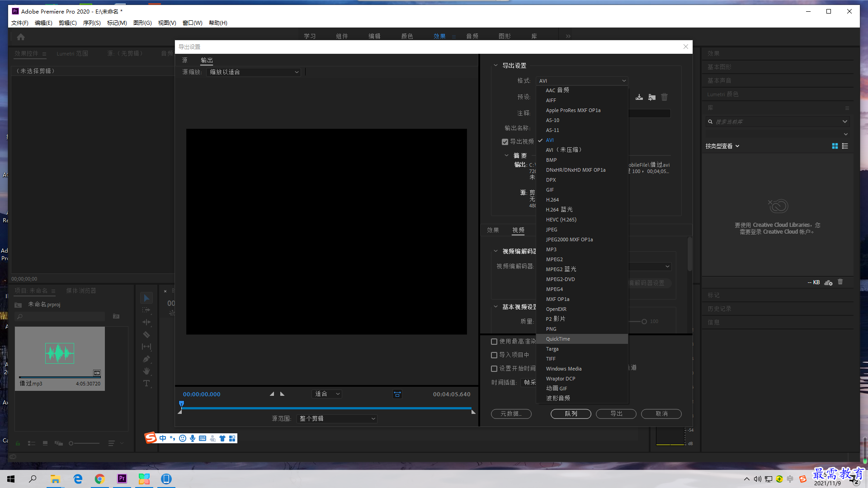Open the 文件(F) menu

tap(20, 23)
